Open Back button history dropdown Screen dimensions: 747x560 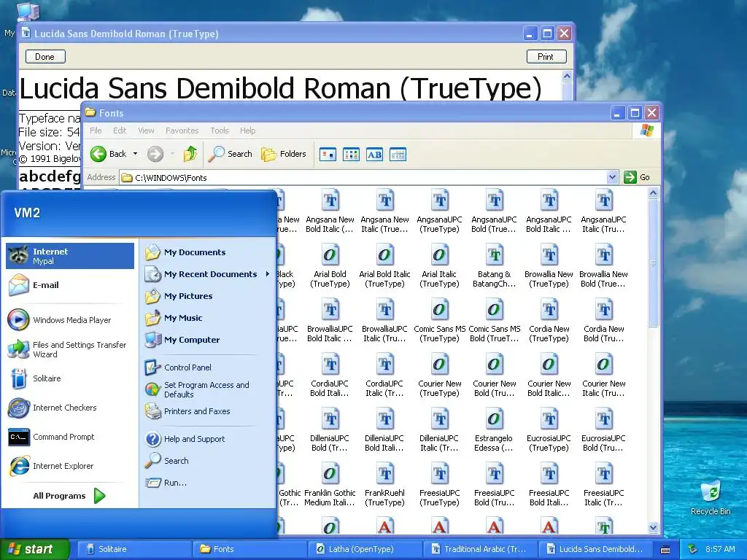135,154
